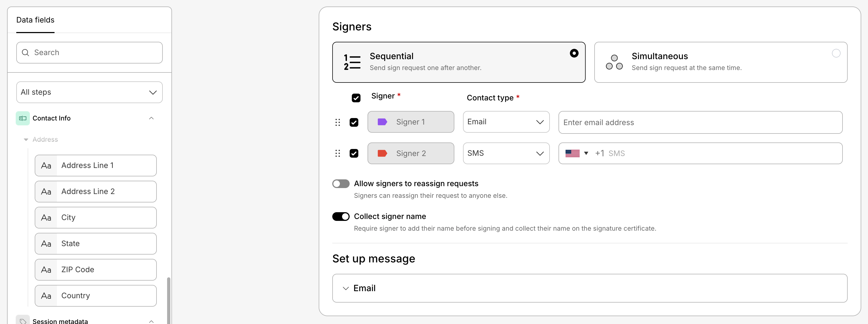This screenshot has height=324, width=868.
Task: Click the search magnifier icon
Action: tap(25, 53)
